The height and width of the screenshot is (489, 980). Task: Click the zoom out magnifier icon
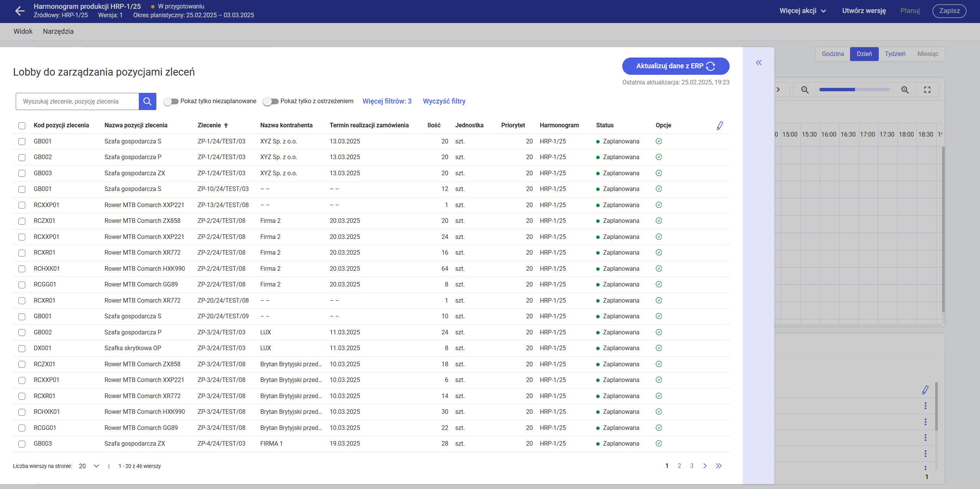pyautogui.click(x=805, y=90)
